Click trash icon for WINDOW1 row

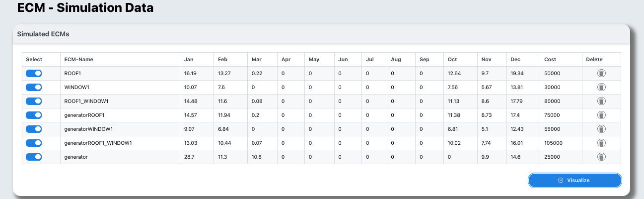tap(601, 87)
